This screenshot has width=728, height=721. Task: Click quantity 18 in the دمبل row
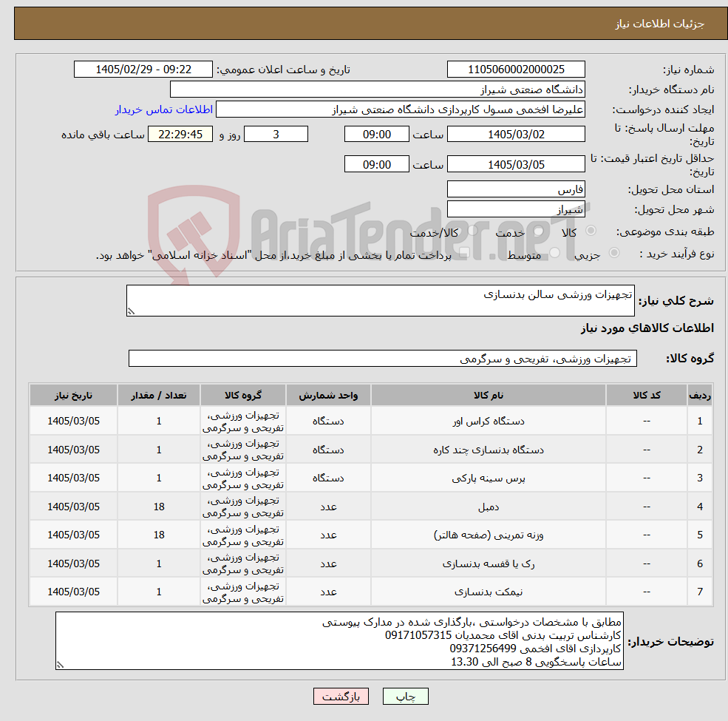point(159,507)
